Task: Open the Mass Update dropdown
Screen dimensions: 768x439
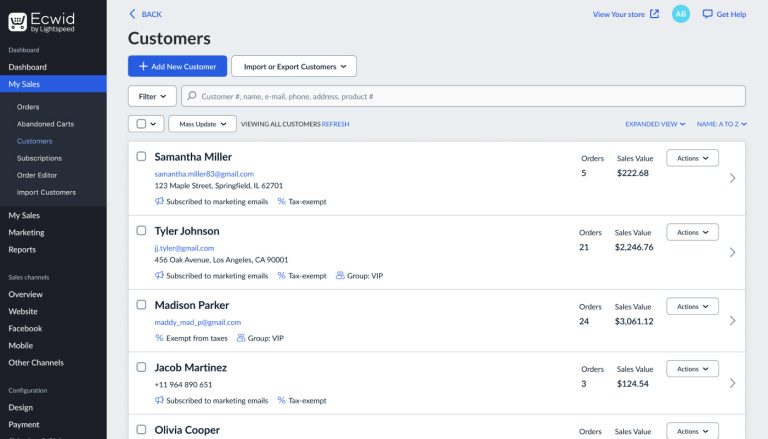Action: coord(202,124)
